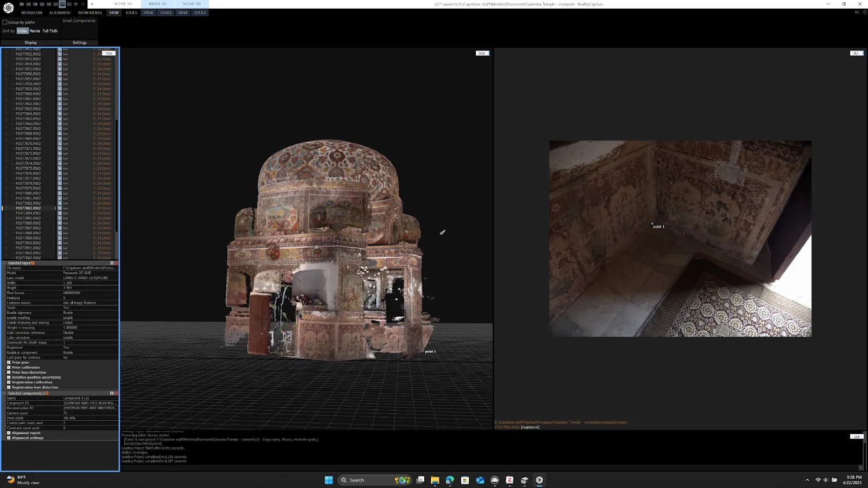This screenshot has height=488, width=868.
Task: Expand the Relative position uncertainty section
Action: pyautogui.click(x=9, y=377)
